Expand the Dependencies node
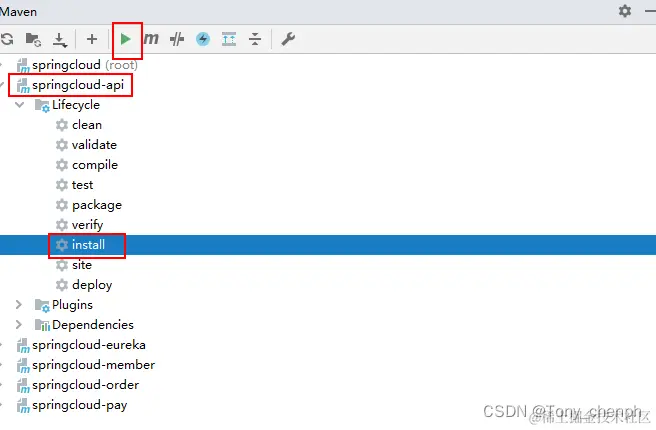The height and width of the screenshot is (430, 656). [18, 325]
